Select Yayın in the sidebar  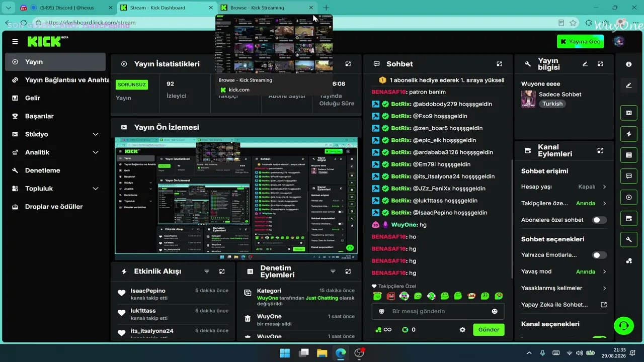[55, 62]
